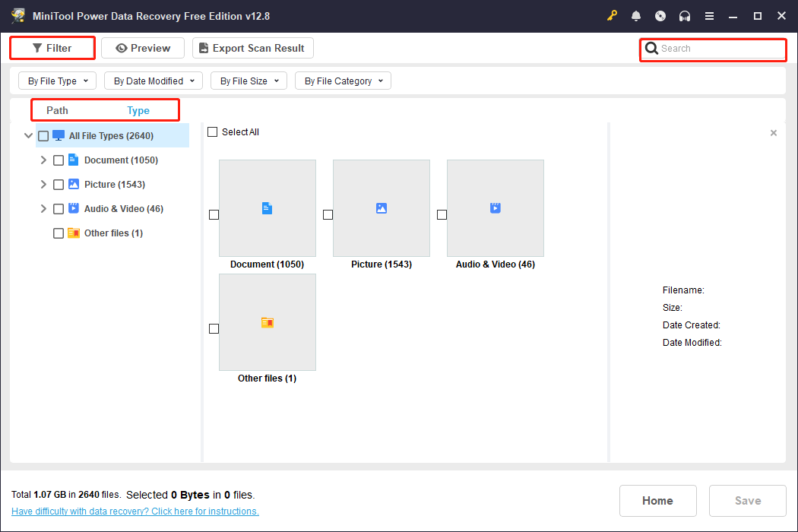
Task: Open the hamburger menu icon
Action: [x=709, y=15]
